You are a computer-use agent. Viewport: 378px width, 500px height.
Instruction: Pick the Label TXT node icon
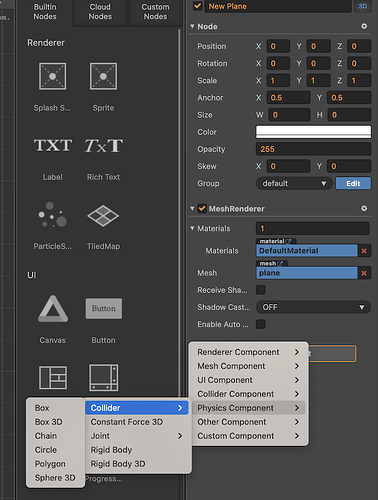53,146
